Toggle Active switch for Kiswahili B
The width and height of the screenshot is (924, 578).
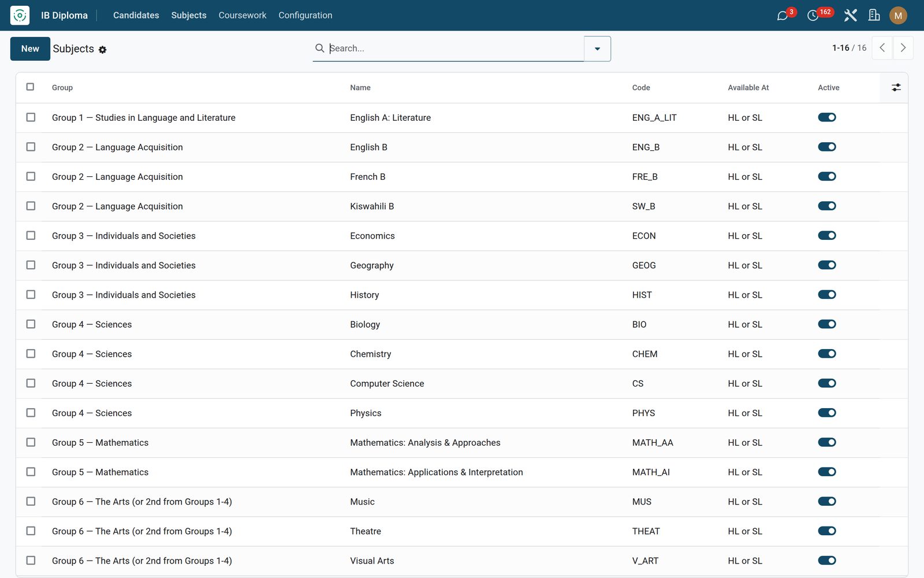(827, 206)
